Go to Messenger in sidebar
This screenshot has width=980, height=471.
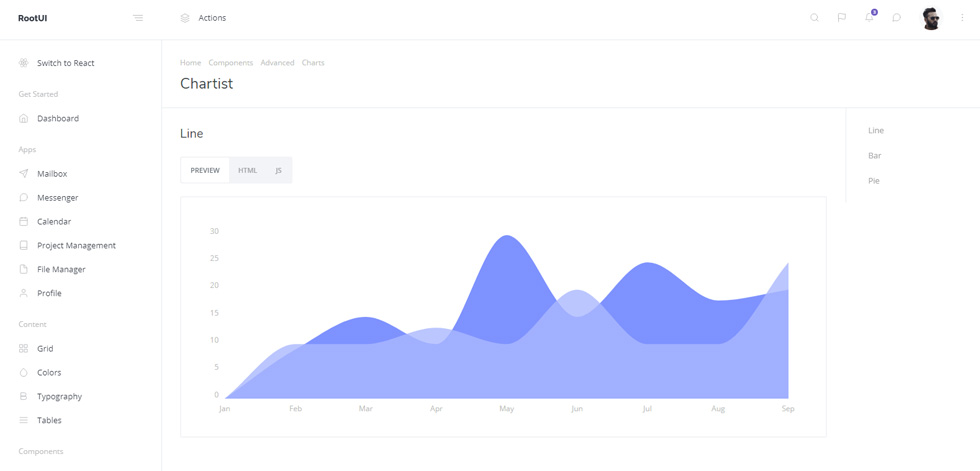(58, 197)
